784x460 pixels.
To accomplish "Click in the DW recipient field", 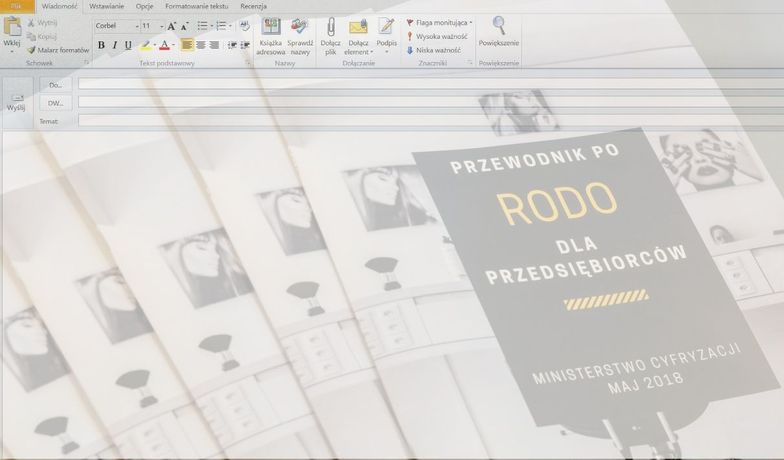I will 430,102.
